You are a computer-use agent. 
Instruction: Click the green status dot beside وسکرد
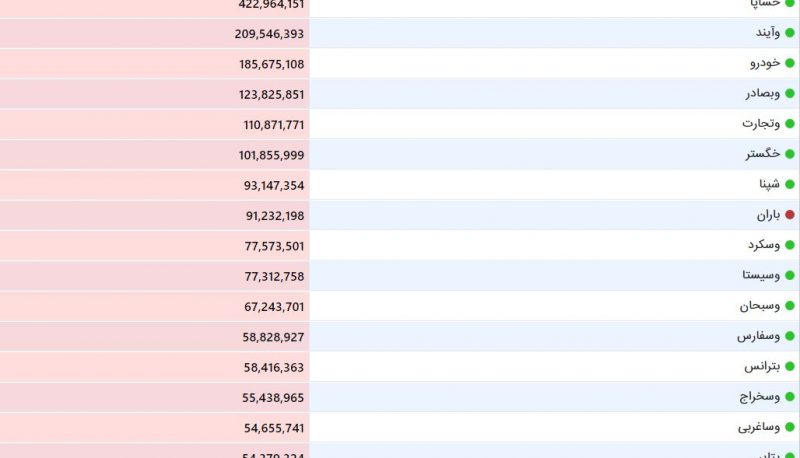point(790,245)
